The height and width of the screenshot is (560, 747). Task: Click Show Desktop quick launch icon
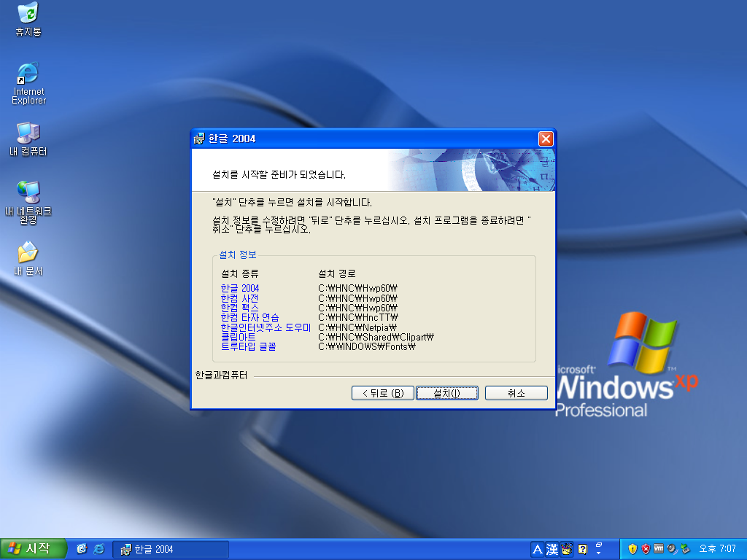tap(82, 549)
